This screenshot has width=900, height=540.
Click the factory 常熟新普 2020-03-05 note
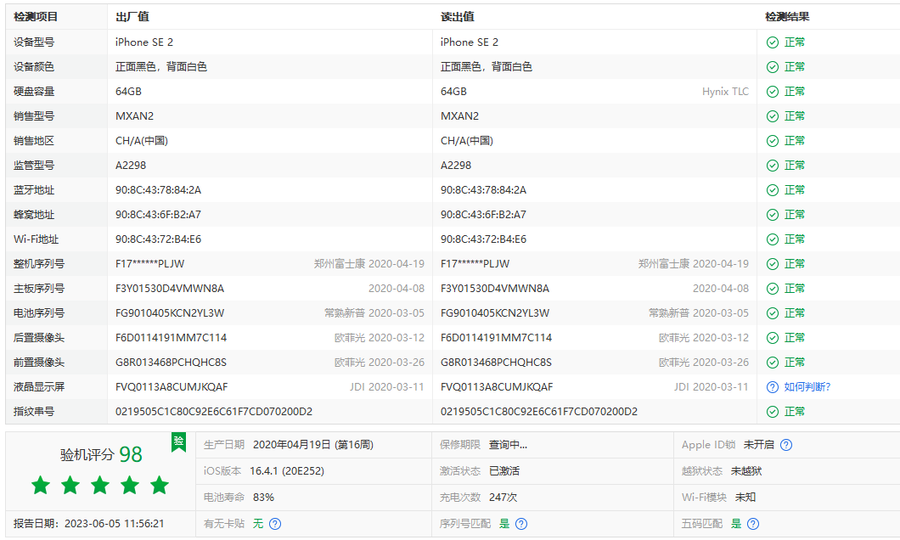[x=374, y=313]
